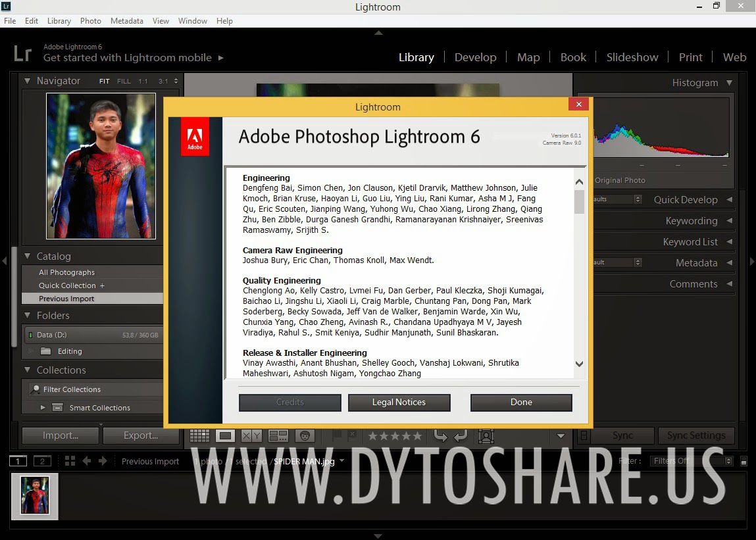Set Navigator zoom to FILL

pyautogui.click(x=124, y=82)
